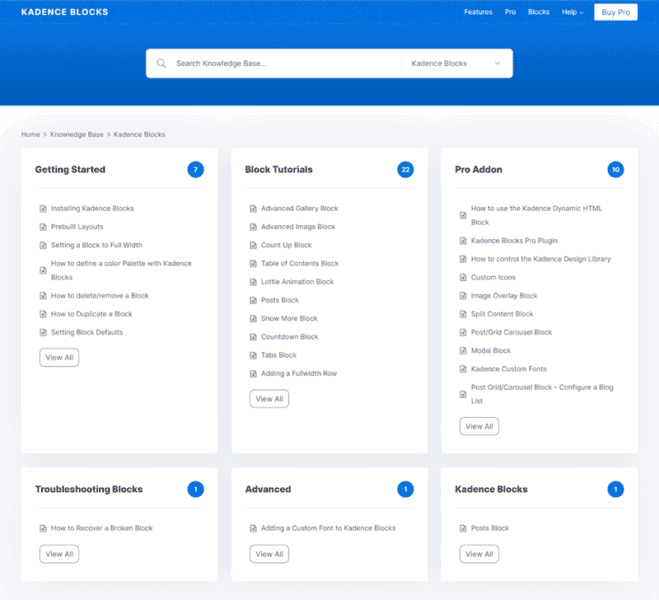Click Troubleshooting Blocks count badge
This screenshot has height=600, width=659.
pyautogui.click(x=195, y=489)
